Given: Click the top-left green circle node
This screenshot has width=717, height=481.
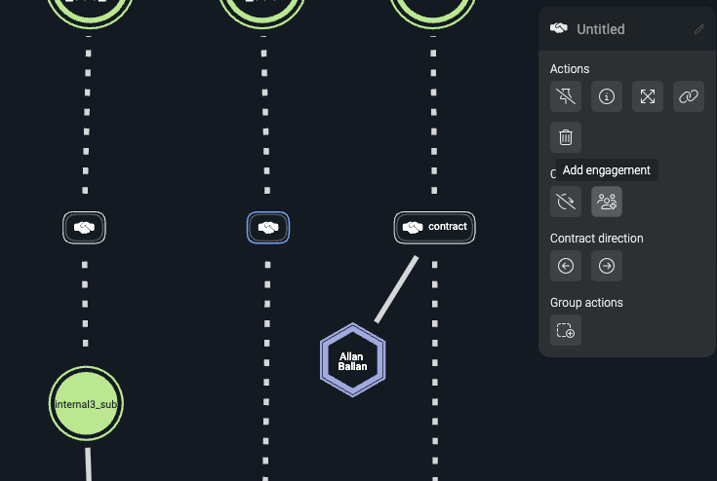Looking at the screenshot, I should tap(89, 9).
